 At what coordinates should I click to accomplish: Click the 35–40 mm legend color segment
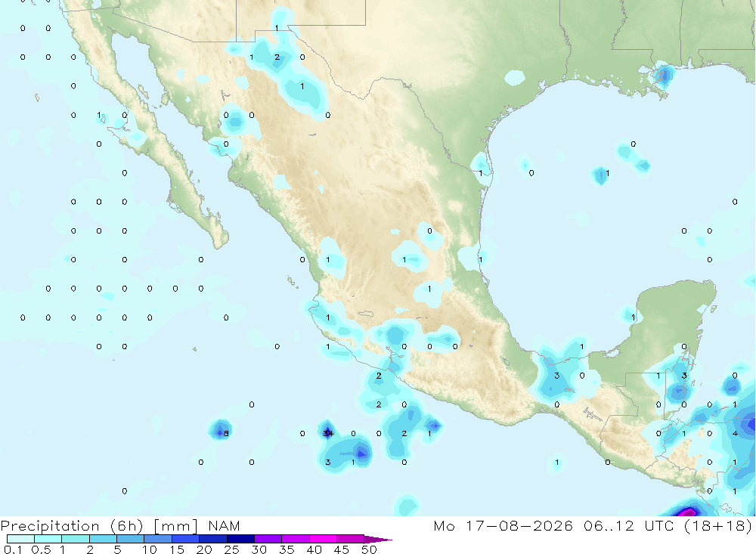point(296,539)
